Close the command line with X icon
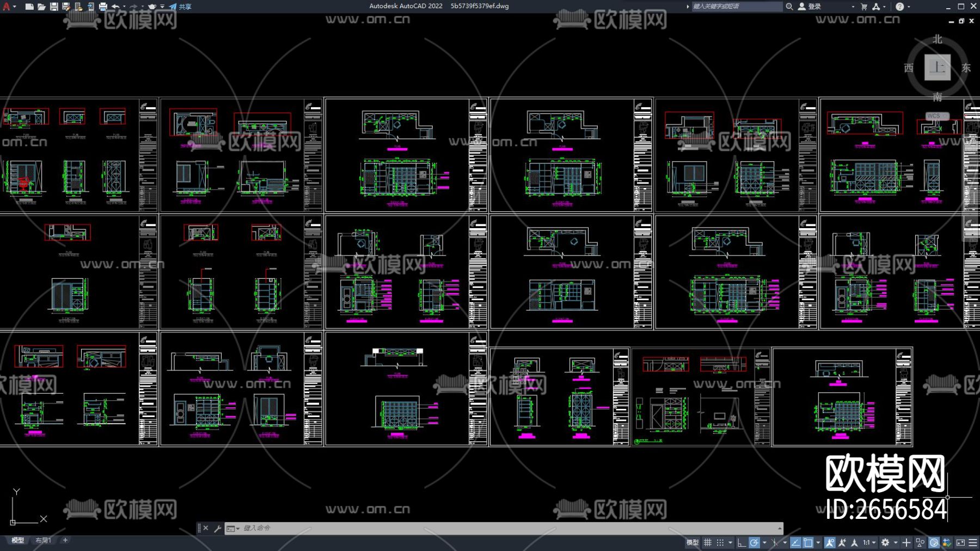The image size is (980, 551). [206, 528]
